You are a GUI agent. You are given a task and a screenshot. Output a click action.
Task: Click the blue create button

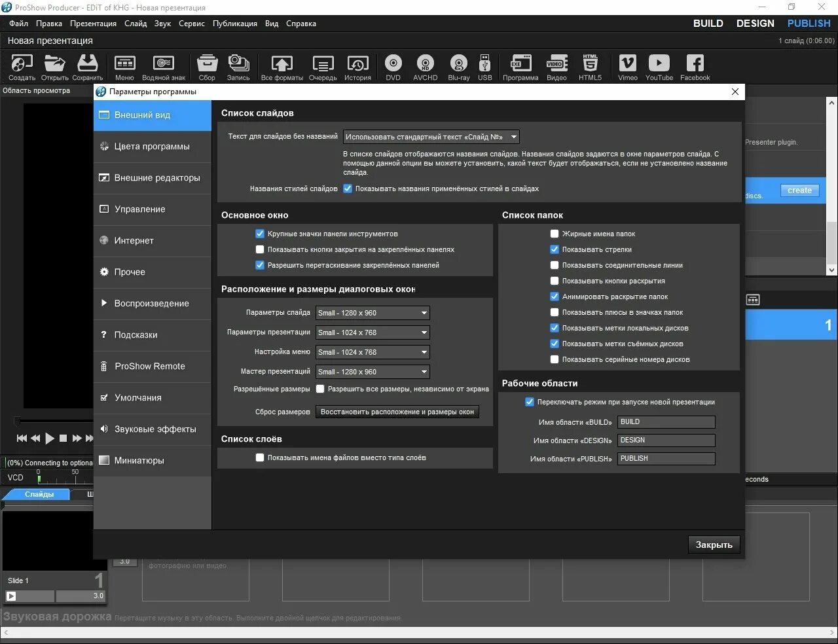coord(799,190)
